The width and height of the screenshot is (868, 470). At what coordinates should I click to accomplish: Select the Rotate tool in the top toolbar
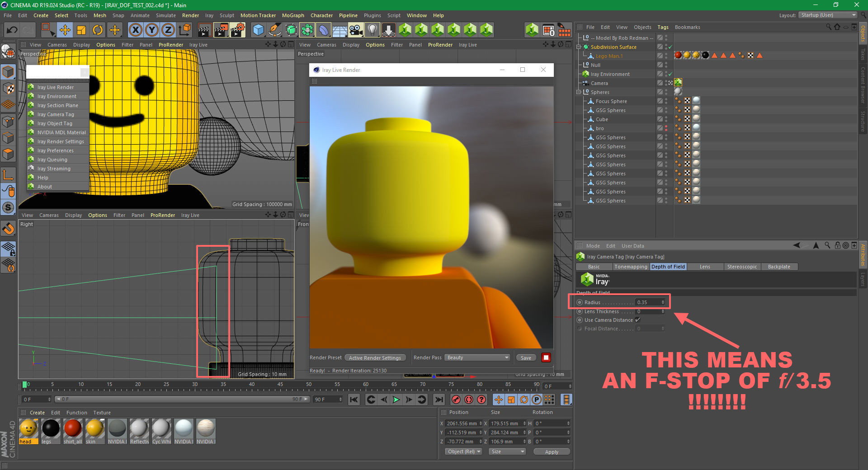[98, 30]
